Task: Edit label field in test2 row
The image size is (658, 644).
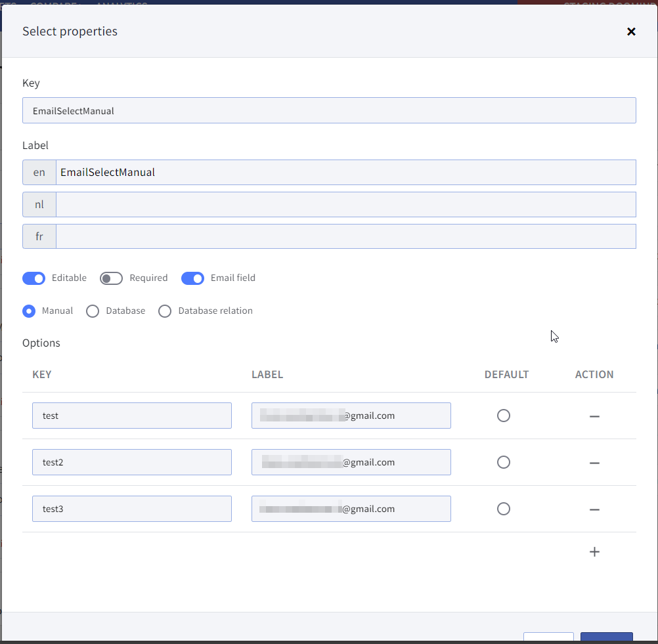Action: 351,462
